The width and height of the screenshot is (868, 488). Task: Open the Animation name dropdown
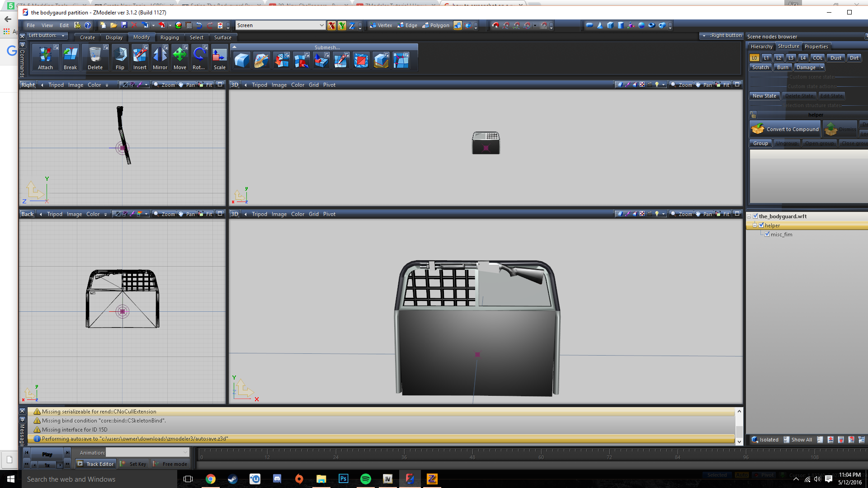[x=185, y=452]
